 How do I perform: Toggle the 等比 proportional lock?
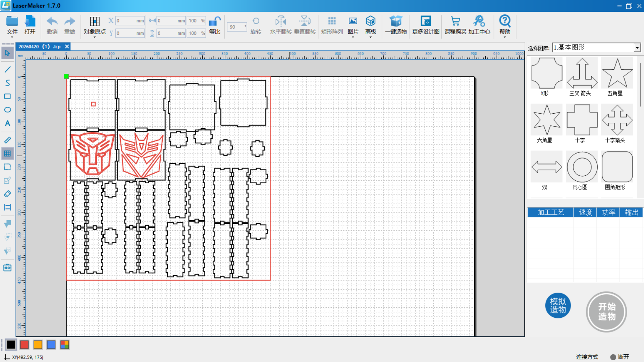(x=215, y=21)
